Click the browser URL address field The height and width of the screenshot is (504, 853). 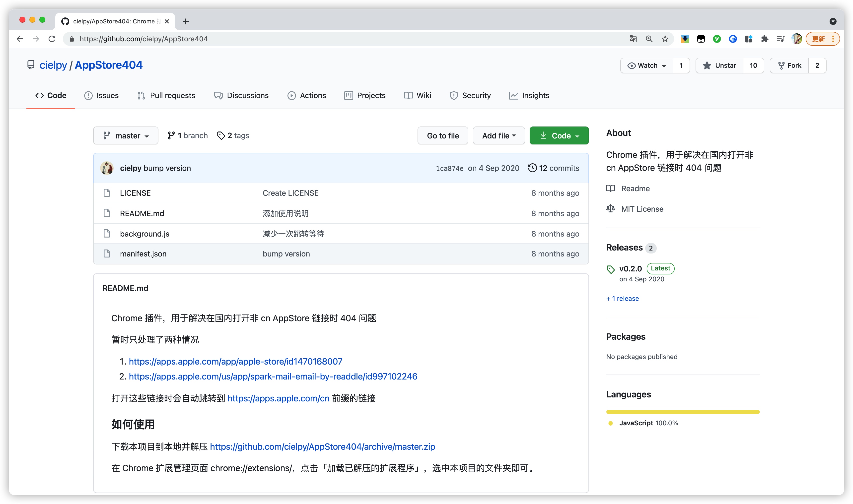pyautogui.click(x=306, y=39)
